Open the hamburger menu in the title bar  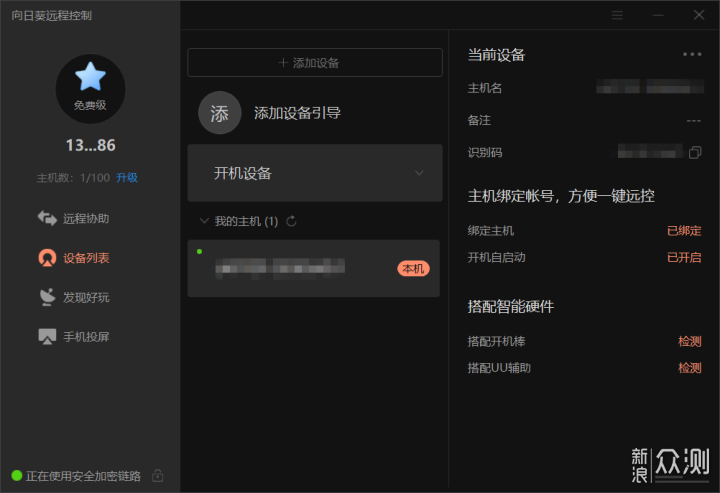pos(617,15)
